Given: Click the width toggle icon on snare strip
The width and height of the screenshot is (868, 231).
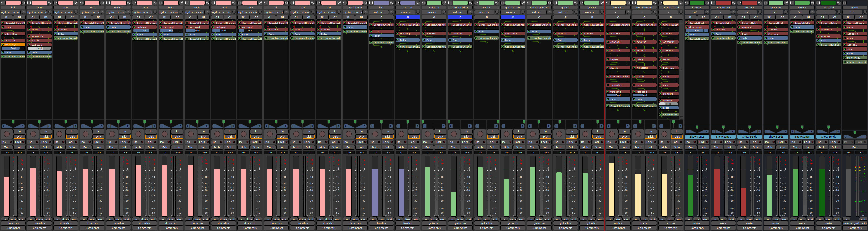Looking at the screenshot, I should pos(29,3).
